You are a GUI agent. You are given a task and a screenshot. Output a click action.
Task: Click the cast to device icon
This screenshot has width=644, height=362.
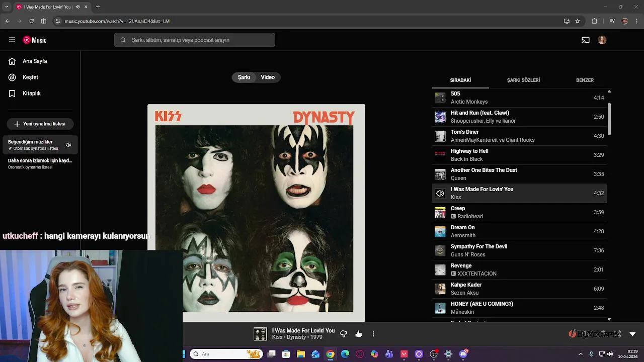(x=586, y=40)
